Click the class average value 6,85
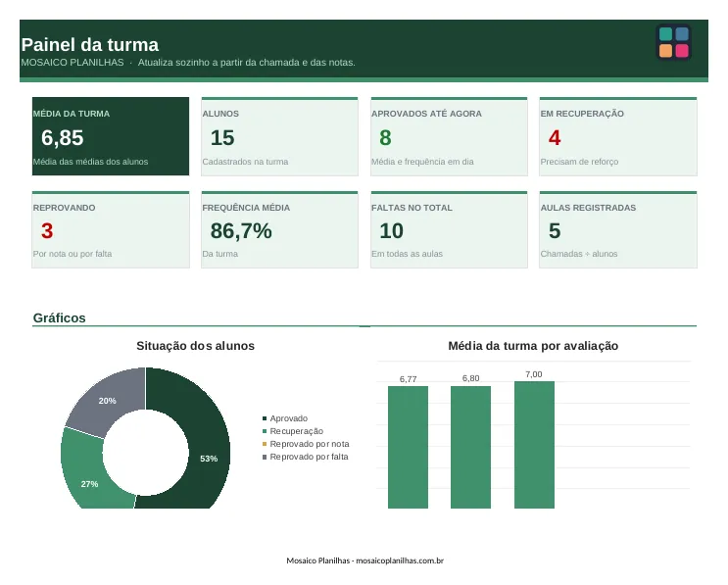Viewport: 728px width, 585px height. click(62, 138)
